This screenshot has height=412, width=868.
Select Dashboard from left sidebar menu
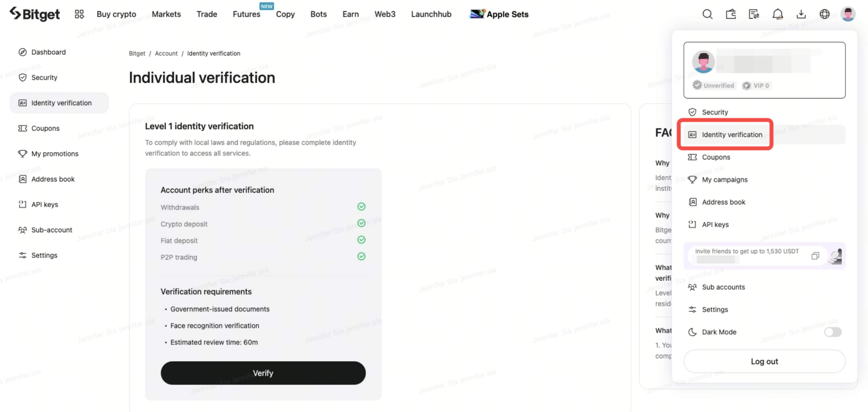pyautogui.click(x=48, y=51)
